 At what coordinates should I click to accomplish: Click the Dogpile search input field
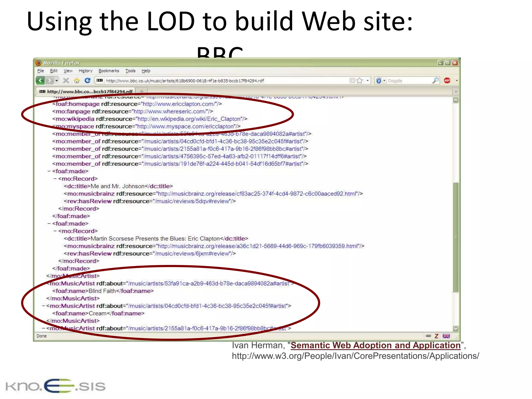pos(409,81)
